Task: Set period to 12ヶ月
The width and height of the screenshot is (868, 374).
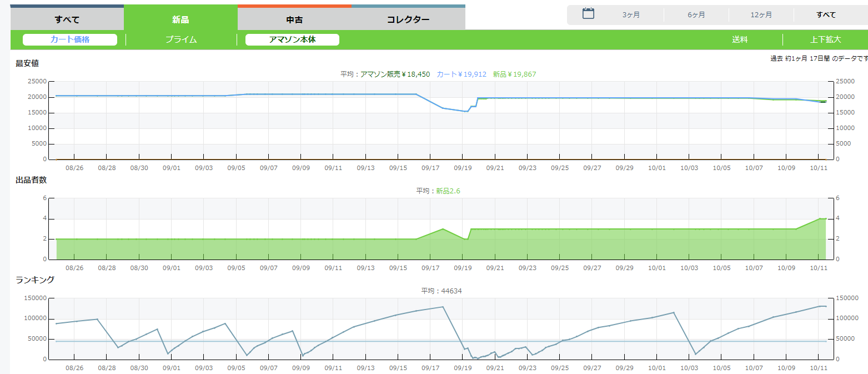Action: point(761,15)
